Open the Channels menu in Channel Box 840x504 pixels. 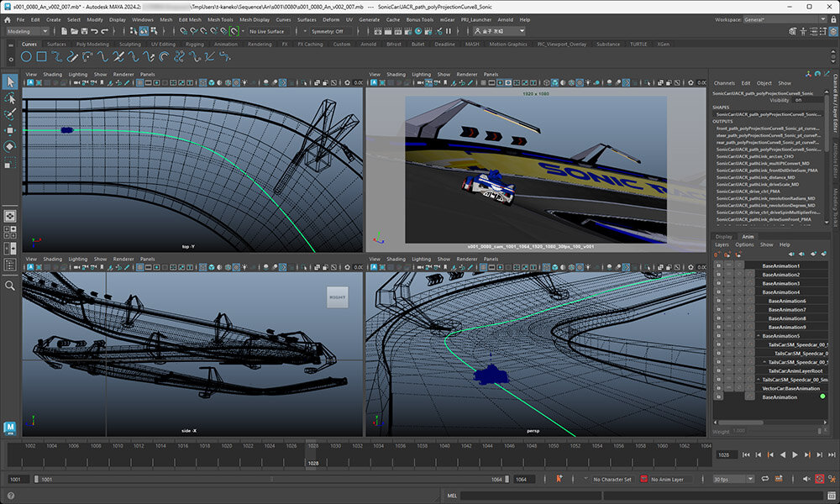(724, 83)
